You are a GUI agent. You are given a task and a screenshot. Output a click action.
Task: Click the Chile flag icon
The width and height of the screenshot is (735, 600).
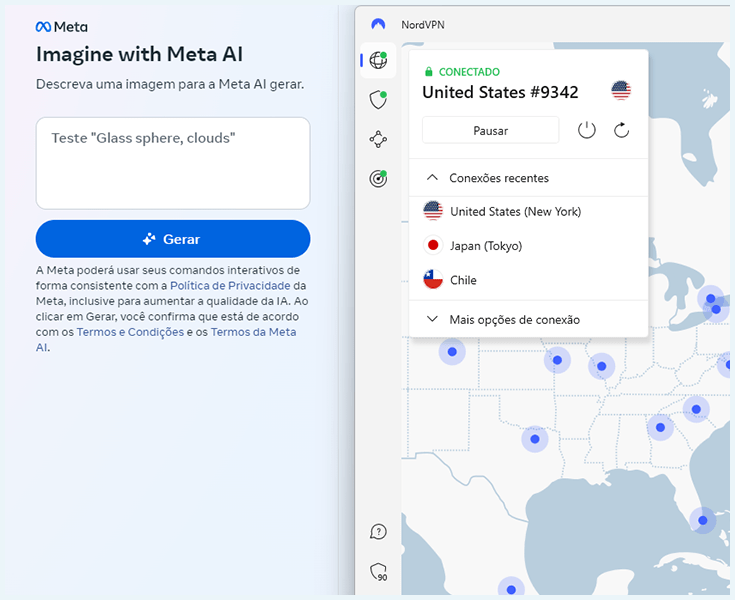[433, 279]
